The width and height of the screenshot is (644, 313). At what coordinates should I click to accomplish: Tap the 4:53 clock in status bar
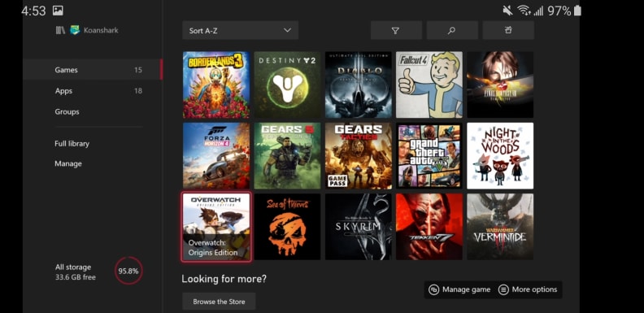pos(33,11)
